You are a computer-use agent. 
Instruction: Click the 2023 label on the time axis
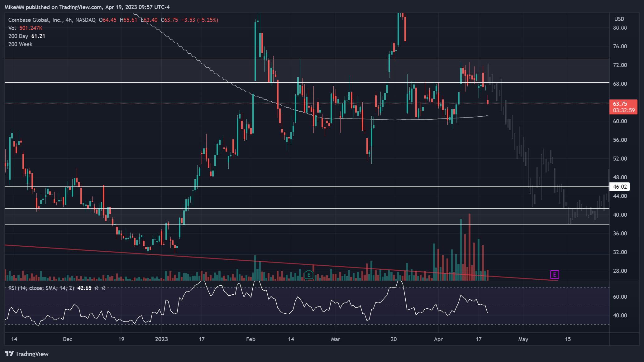(x=161, y=339)
